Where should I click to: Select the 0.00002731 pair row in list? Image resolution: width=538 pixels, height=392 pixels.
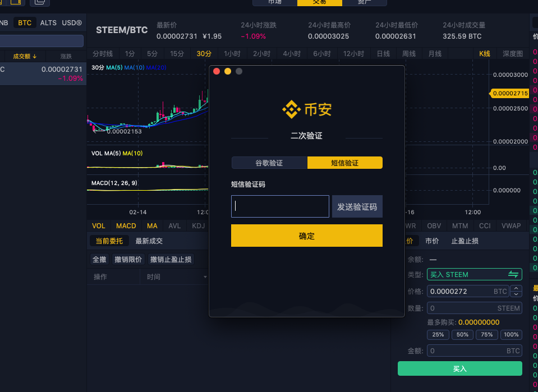click(43, 73)
